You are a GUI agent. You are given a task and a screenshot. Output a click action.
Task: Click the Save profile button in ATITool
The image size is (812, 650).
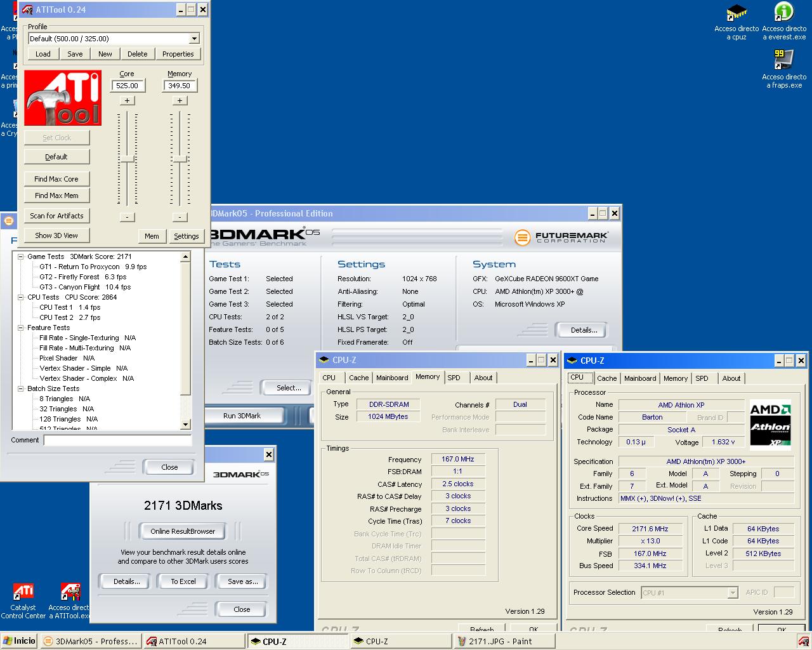point(75,54)
